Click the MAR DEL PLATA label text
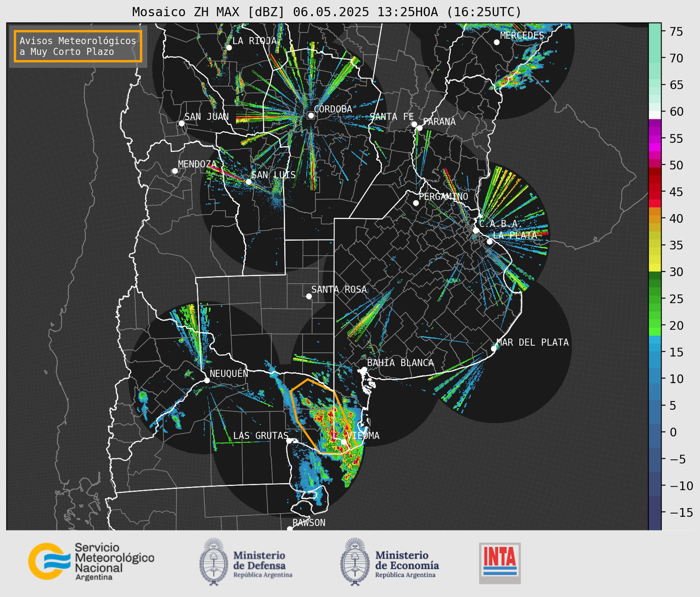Viewport: 700px width, 597px height. pos(532,342)
